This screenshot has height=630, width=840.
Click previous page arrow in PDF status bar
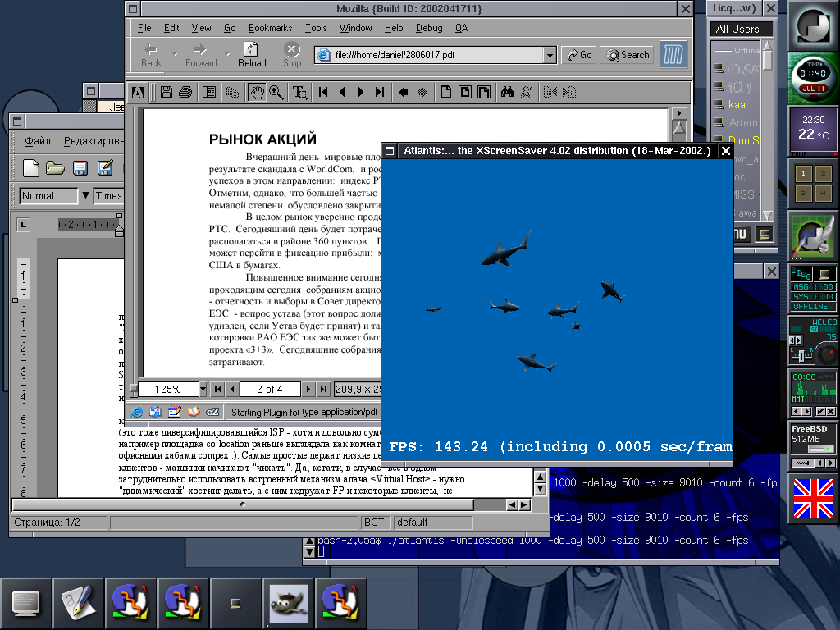point(232,389)
